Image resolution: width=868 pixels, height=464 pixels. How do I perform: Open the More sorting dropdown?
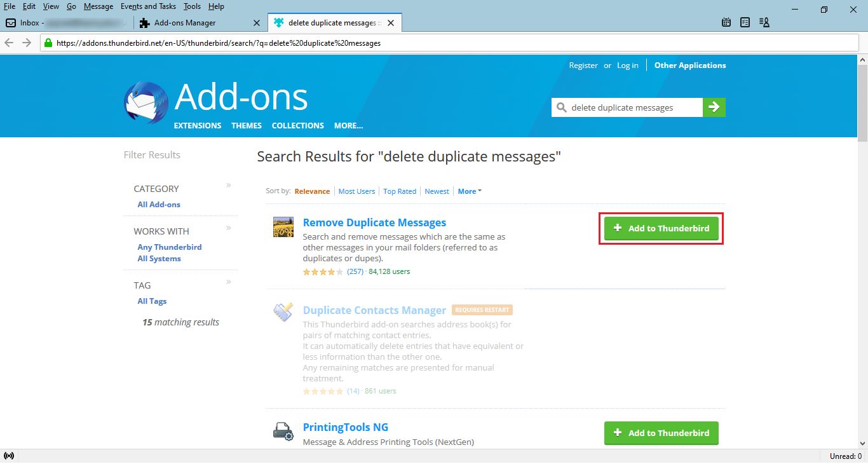click(x=470, y=191)
